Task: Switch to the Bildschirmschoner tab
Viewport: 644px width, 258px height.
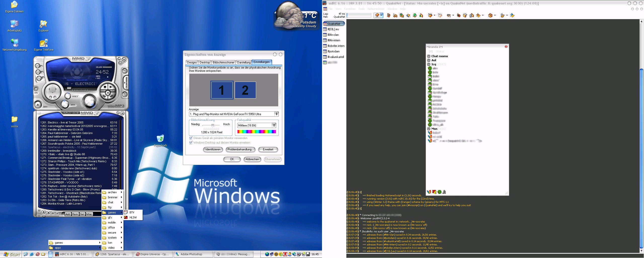Action: coord(223,62)
